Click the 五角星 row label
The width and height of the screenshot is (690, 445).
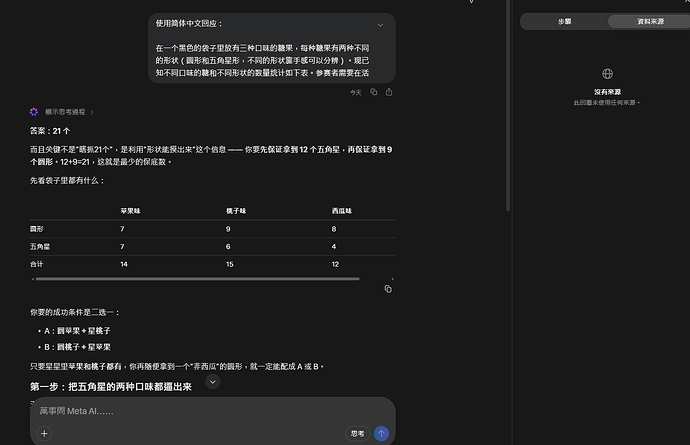[x=40, y=246]
